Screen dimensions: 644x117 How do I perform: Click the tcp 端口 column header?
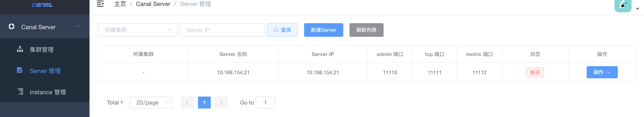435,54
